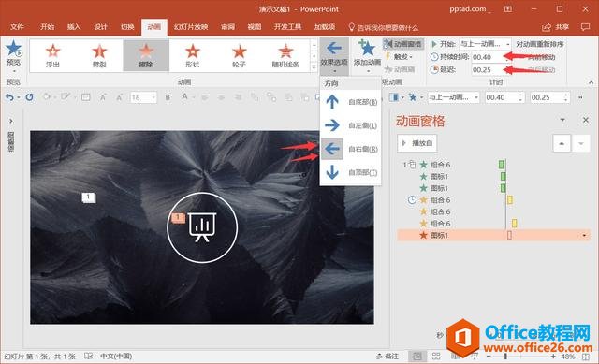
Task: Open the 文件 (File) tab
Action: pos(17,27)
